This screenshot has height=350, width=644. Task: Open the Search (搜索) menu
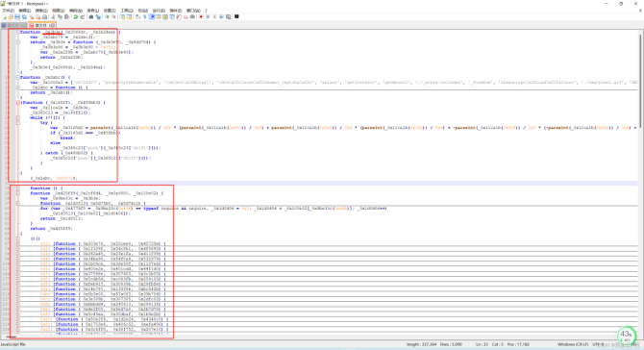(x=41, y=11)
